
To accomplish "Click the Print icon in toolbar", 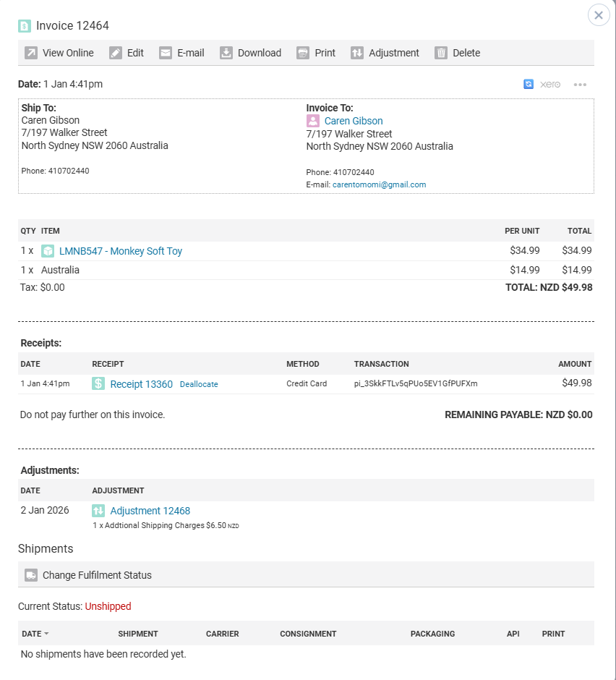I will (304, 53).
